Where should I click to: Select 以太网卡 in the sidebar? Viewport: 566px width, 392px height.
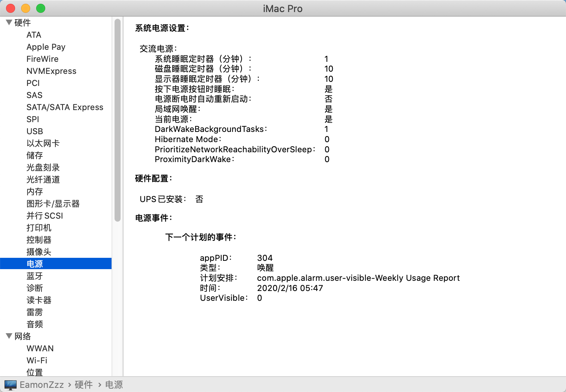click(x=43, y=143)
